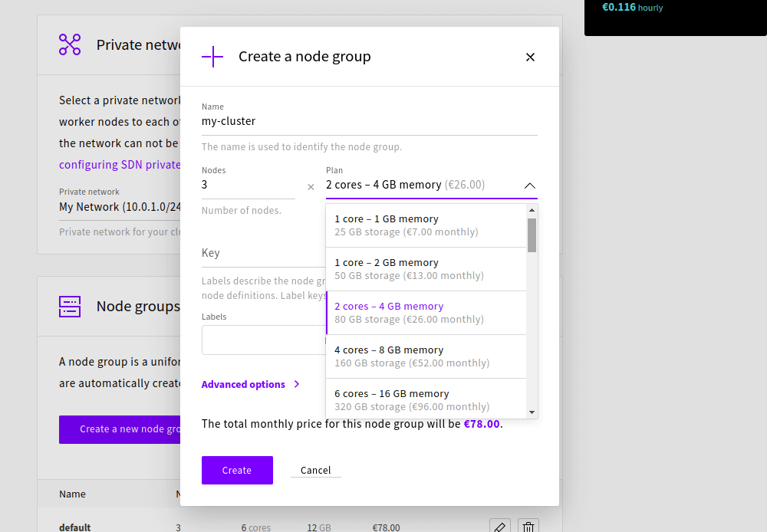Image resolution: width=767 pixels, height=532 pixels.
Task: Pick 6 cores – 16 GB memory plan
Action: click(426, 399)
